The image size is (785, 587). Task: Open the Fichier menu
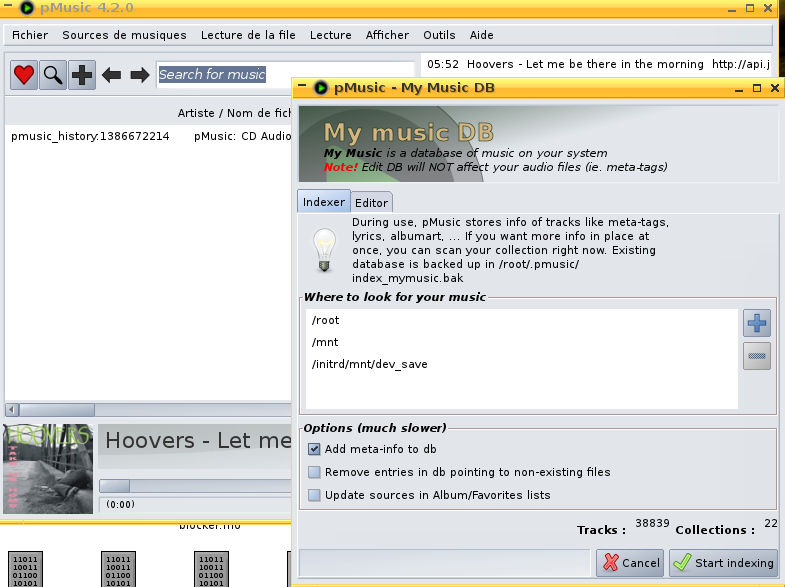pyautogui.click(x=30, y=35)
